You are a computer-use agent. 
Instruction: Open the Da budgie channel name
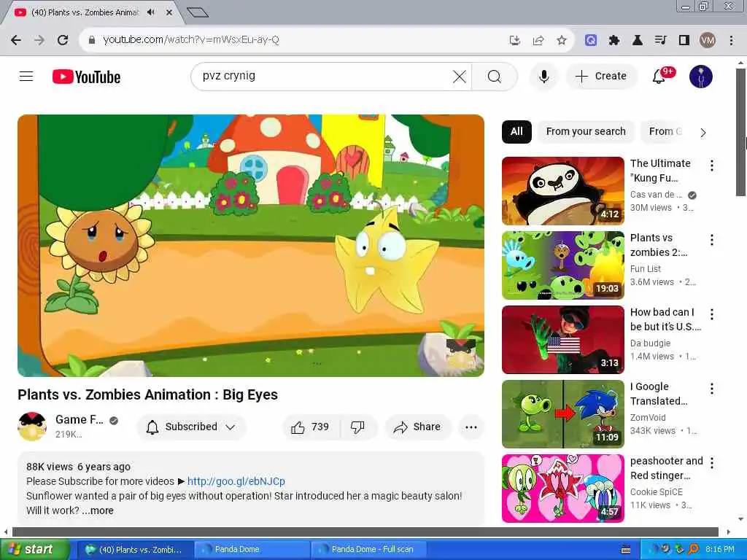[x=650, y=343]
